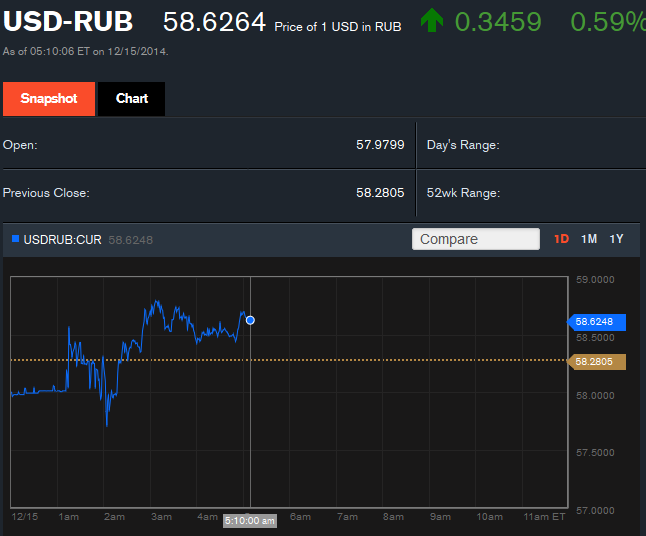The width and height of the screenshot is (646, 536).
Task: Click the gold 58.2805 previous close tag
Action: click(597, 361)
